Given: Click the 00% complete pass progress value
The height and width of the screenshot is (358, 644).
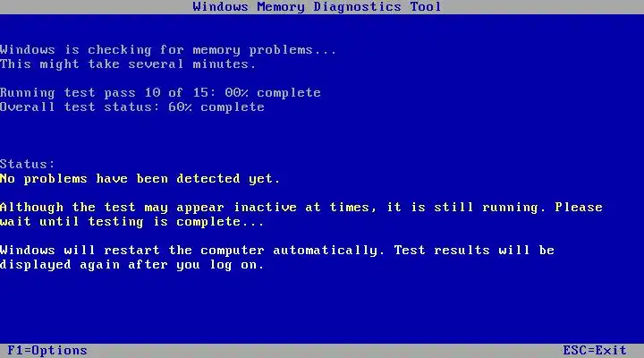Looking at the screenshot, I should [x=273, y=92].
